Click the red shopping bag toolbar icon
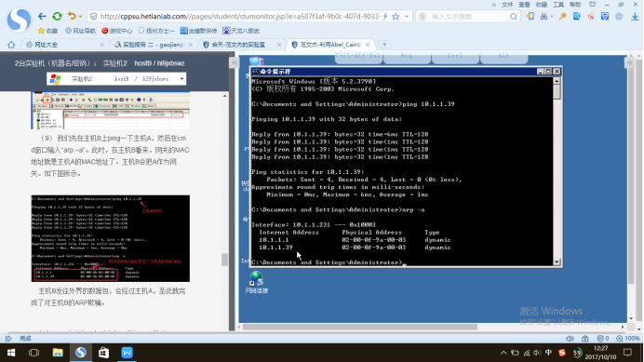 tap(591, 17)
